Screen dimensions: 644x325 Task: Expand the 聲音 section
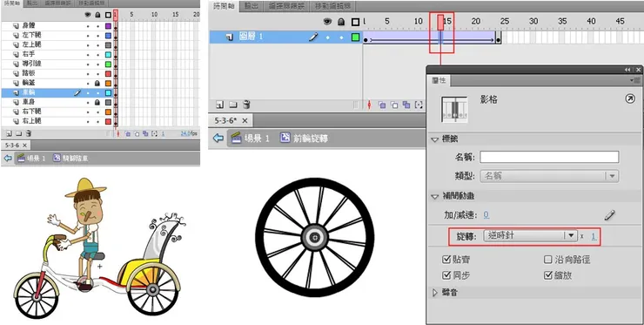tap(435, 293)
